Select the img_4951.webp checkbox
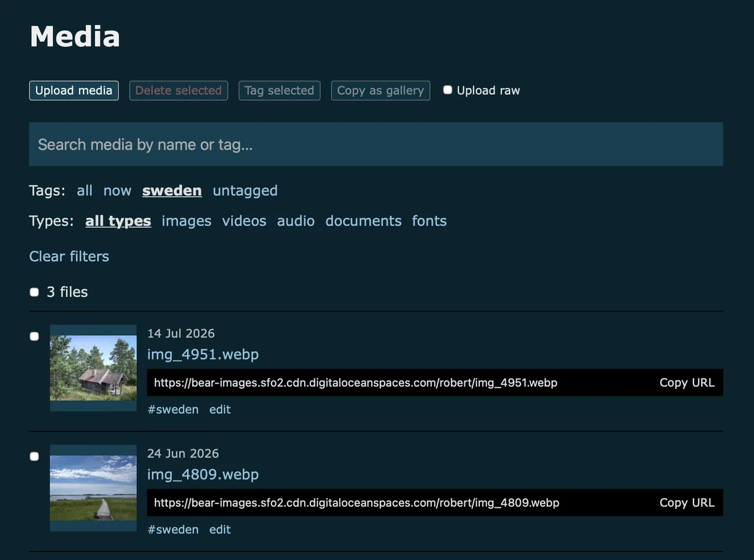 35,337
